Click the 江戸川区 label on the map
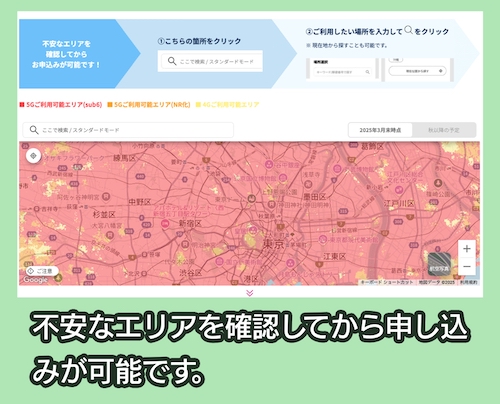 [399, 204]
